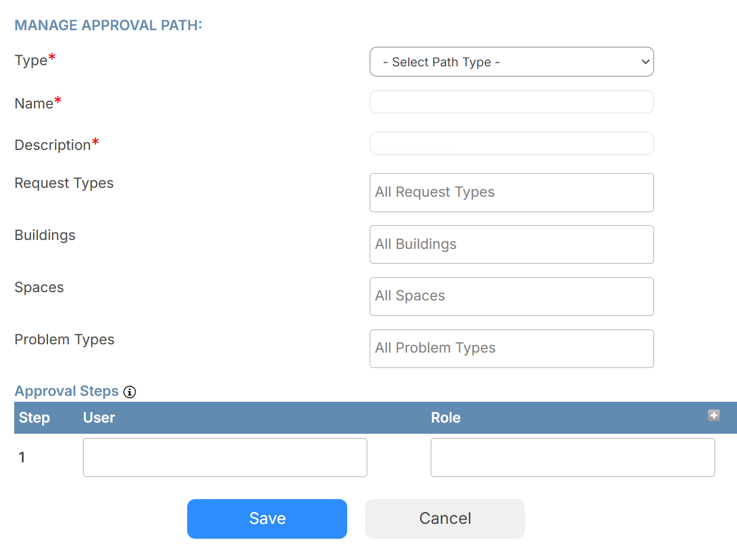Click the User column header
The width and height of the screenshot is (737, 560).
[98, 418]
